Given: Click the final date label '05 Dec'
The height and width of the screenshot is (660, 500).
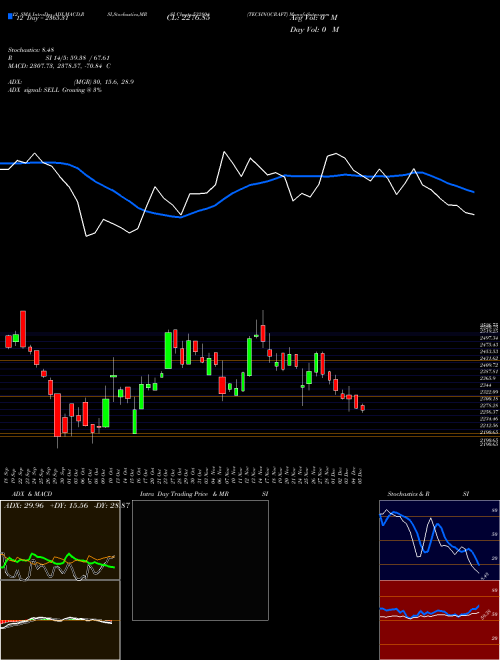Looking at the screenshot, I should pyautogui.click(x=362, y=475).
